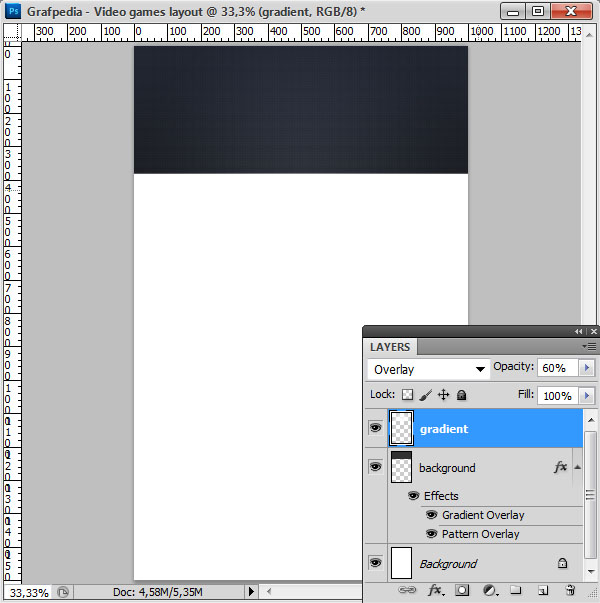The height and width of the screenshot is (603, 600).
Task: Collapse the background layer effects list
Action: click(577, 467)
